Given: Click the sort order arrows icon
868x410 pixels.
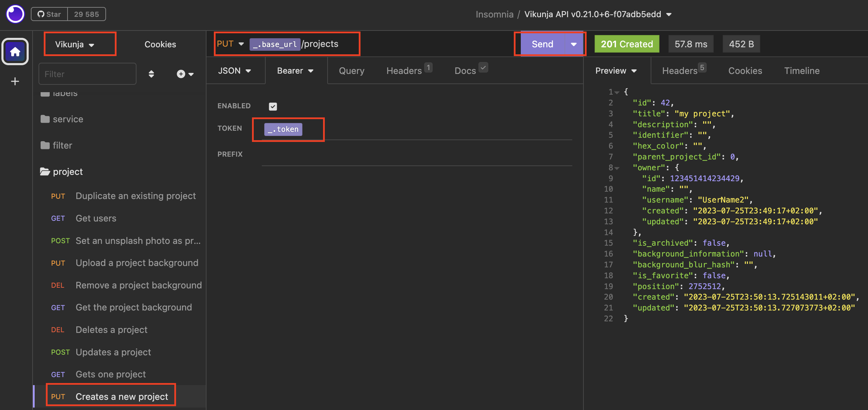Looking at the screenshot, I should 151,74.
